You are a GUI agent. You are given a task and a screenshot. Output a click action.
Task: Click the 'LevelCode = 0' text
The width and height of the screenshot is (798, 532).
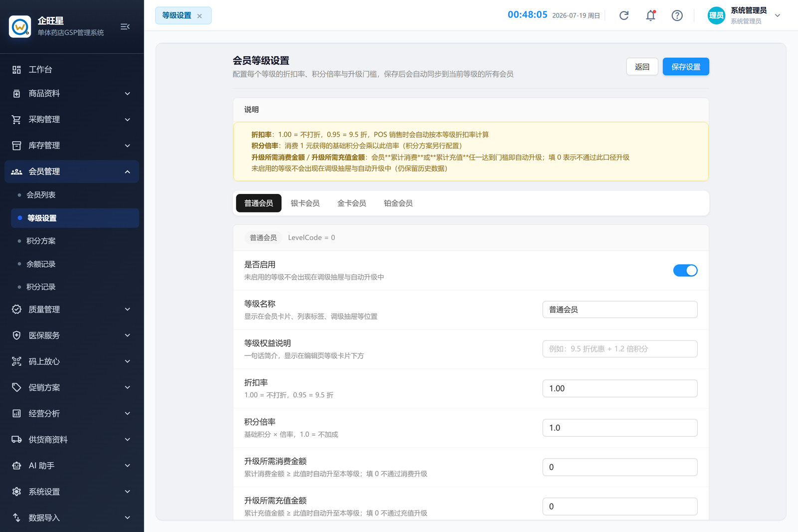(x=311, y=238)
